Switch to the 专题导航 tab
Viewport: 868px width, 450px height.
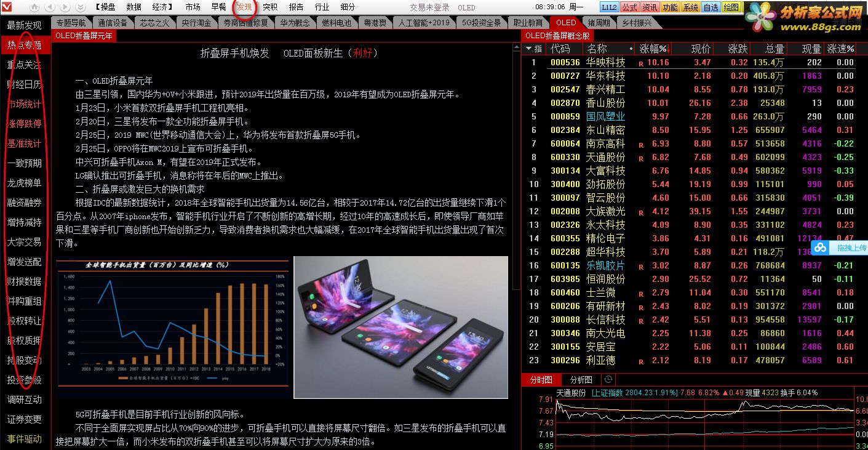point(71,23)
